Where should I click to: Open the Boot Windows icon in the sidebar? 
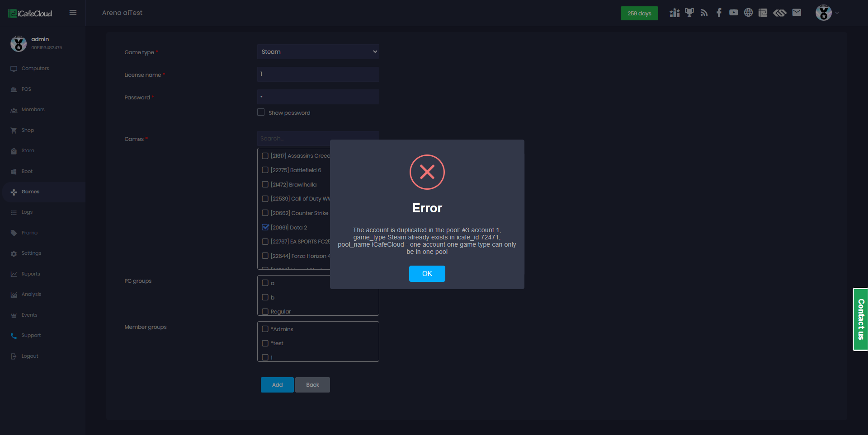point(14,172)
